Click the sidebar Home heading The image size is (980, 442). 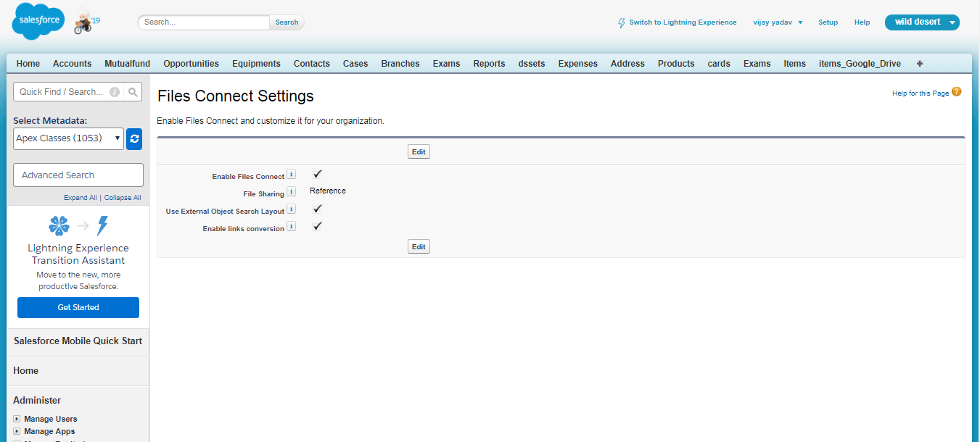pyautogui.click(x=25, y=370)
